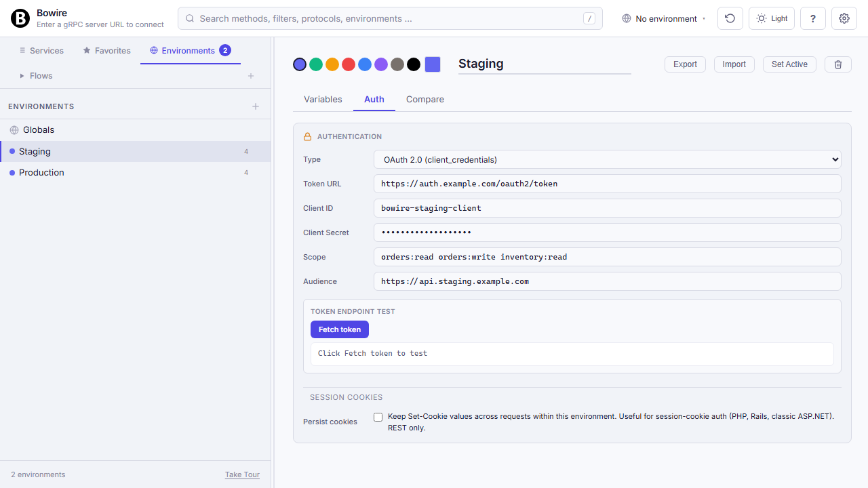Click the Staging variable count 4
Viewport: 868px width, 488px height.
(246, 152)
